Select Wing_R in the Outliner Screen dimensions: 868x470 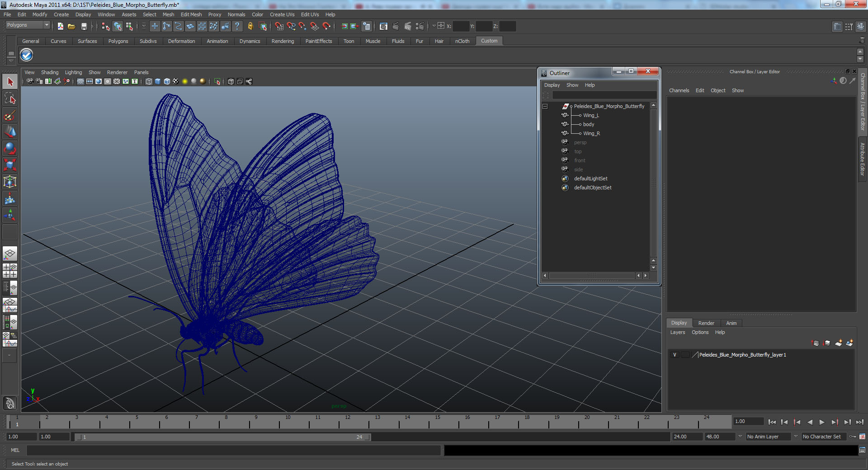pos(591,133)
